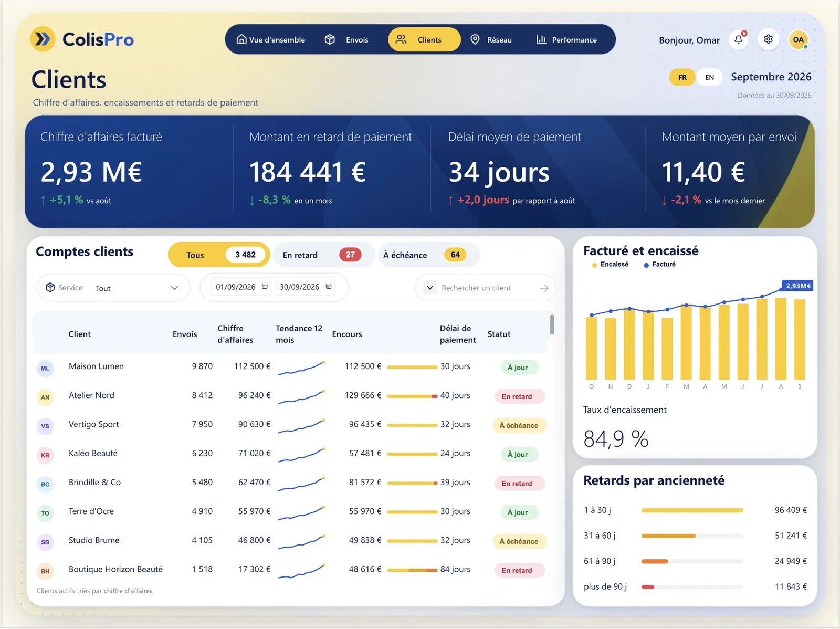Viewport: 840px width, 629px height.
Task: Click the VS avatar for Vertigo Sport
Action: (x=45, y=426)
